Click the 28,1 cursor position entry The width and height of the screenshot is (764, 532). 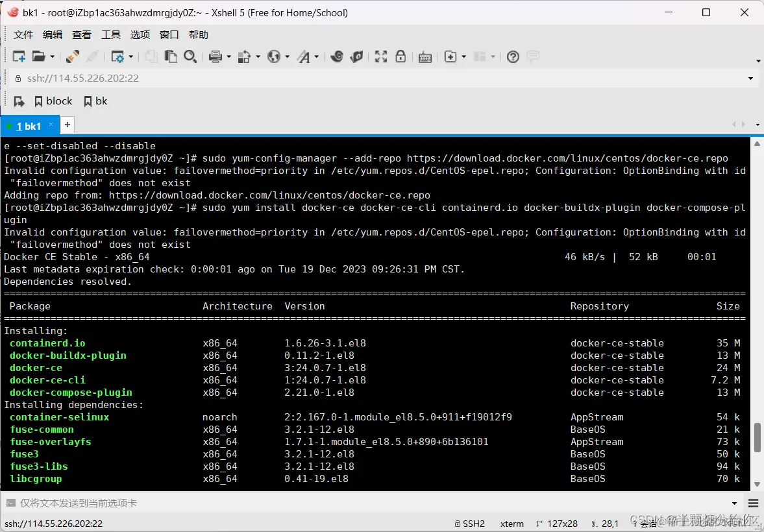point(605,524)
